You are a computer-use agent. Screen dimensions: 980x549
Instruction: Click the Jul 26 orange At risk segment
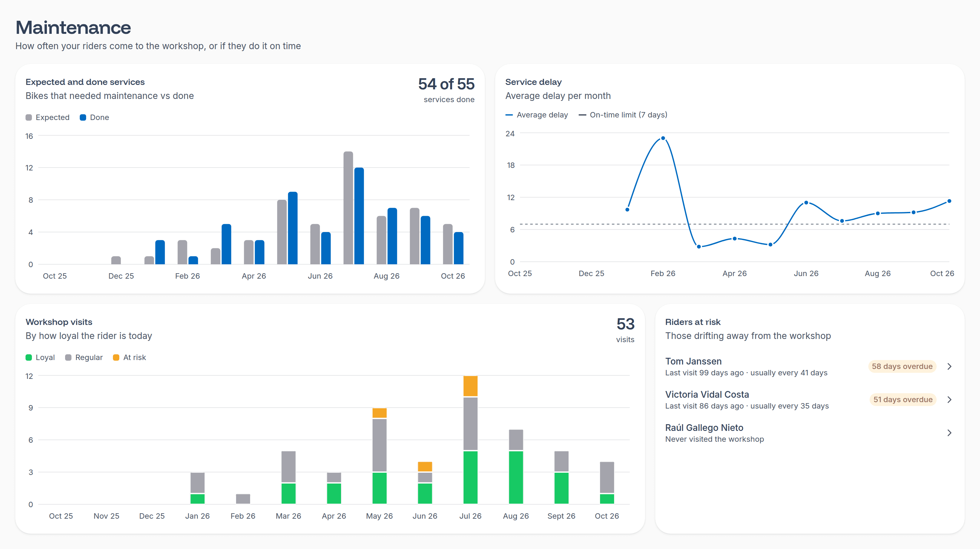pos(470,386)
